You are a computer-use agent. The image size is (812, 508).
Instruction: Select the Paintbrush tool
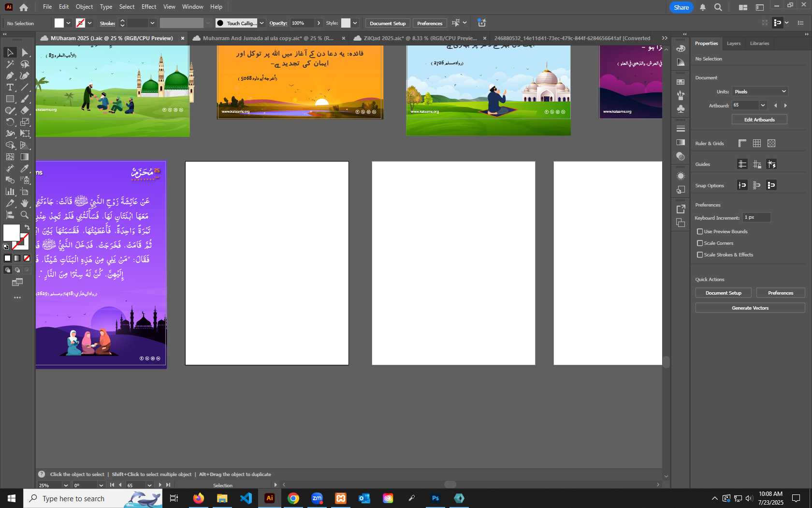coord(25,99)
